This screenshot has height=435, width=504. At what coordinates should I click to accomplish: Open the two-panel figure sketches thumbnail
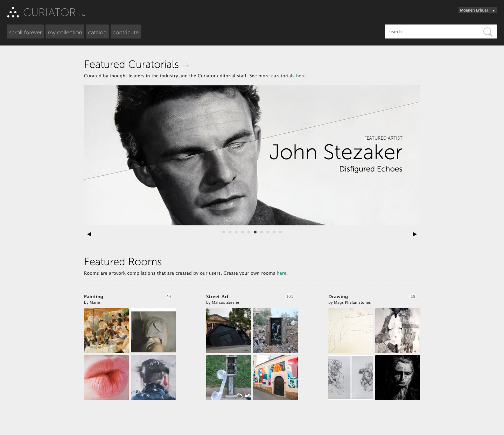click(x=351, y=378)
